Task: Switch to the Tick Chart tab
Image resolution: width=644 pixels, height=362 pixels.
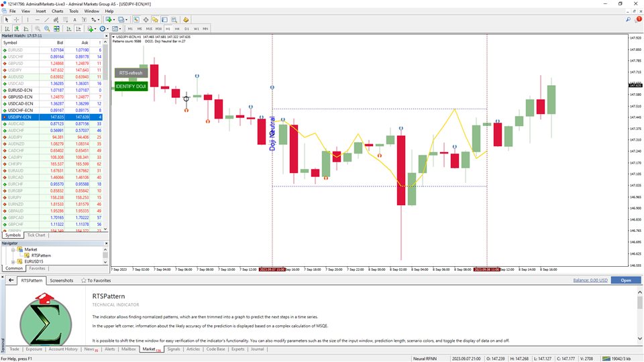Action: [x=36, y=235]
